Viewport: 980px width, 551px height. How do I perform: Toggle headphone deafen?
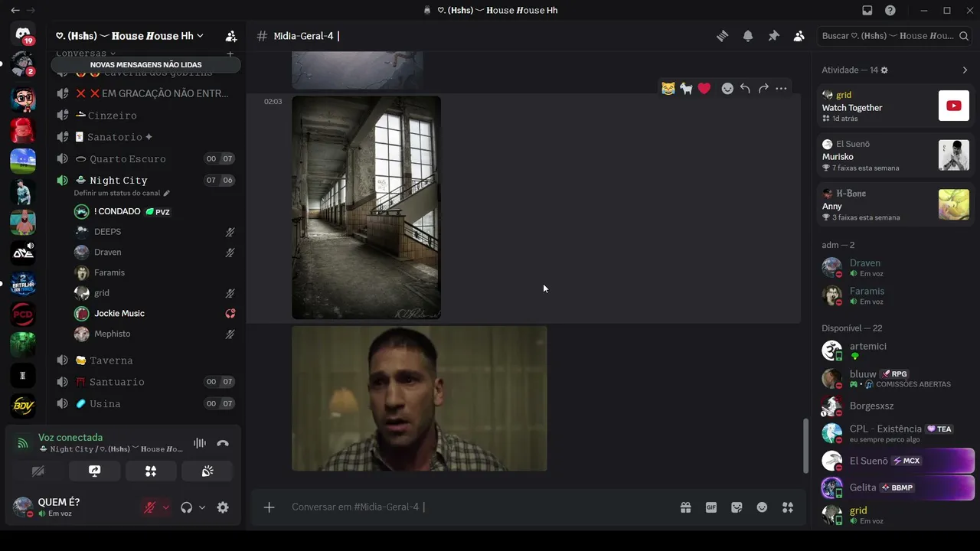[186, 507]
